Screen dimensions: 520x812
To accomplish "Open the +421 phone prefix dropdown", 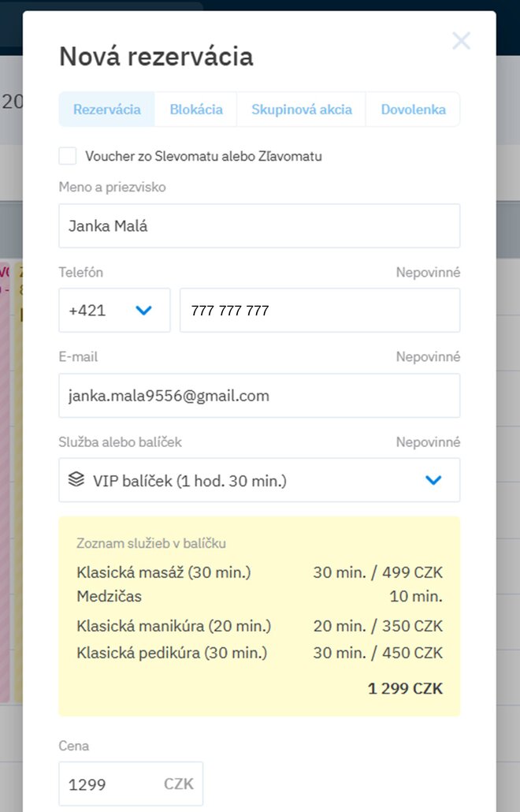I will point(114,311).
